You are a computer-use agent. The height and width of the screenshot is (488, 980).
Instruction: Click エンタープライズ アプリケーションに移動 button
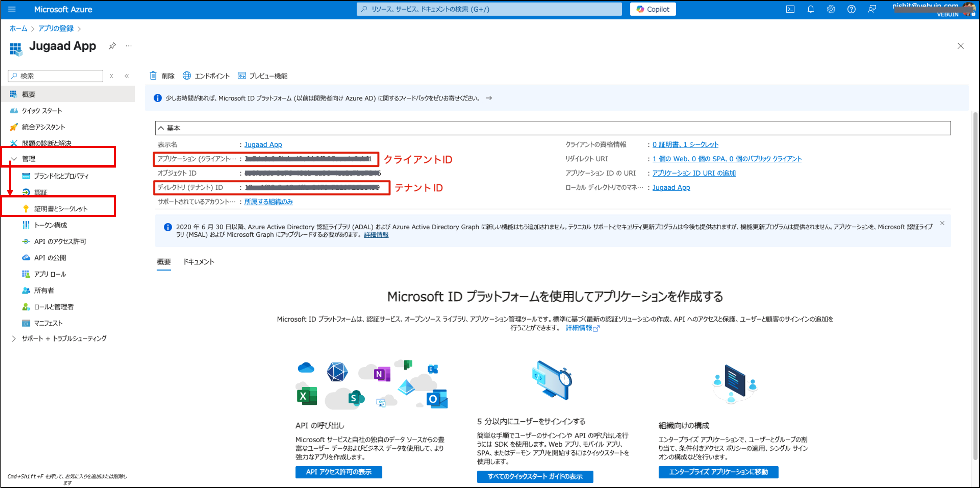[x=718, y=472]
